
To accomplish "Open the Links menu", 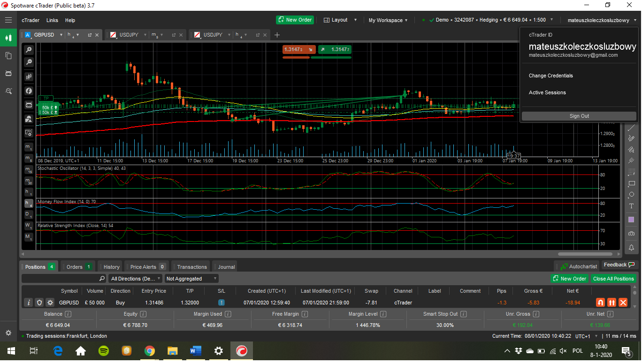I will point(53,20).
